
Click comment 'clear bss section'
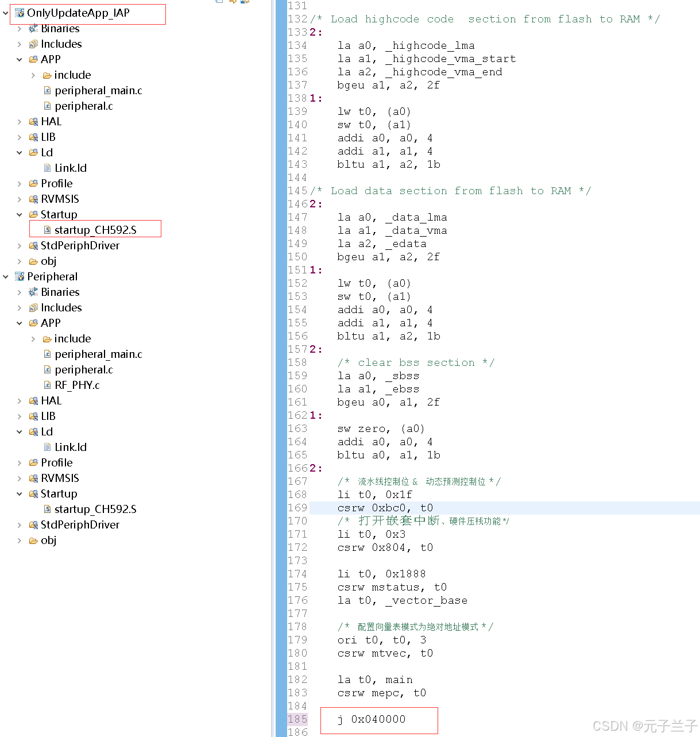click(x=416, y=362)
